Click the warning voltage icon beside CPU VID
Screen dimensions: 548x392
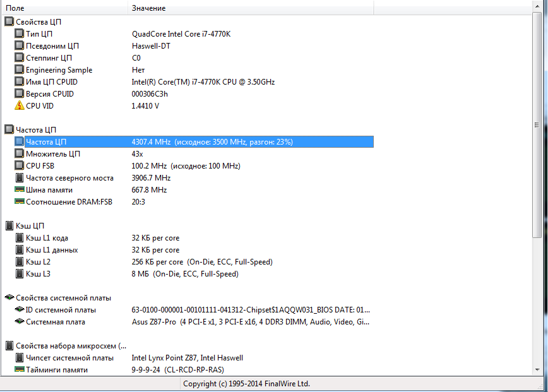point(19,105)
